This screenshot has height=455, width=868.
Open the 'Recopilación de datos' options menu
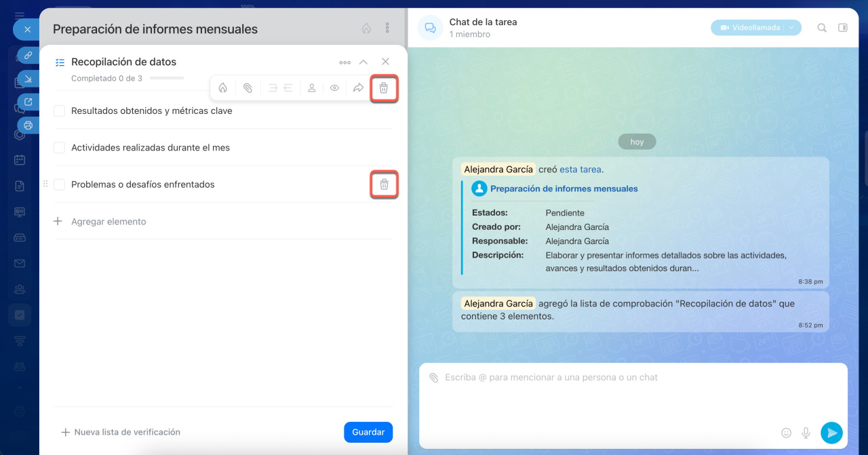344,62
